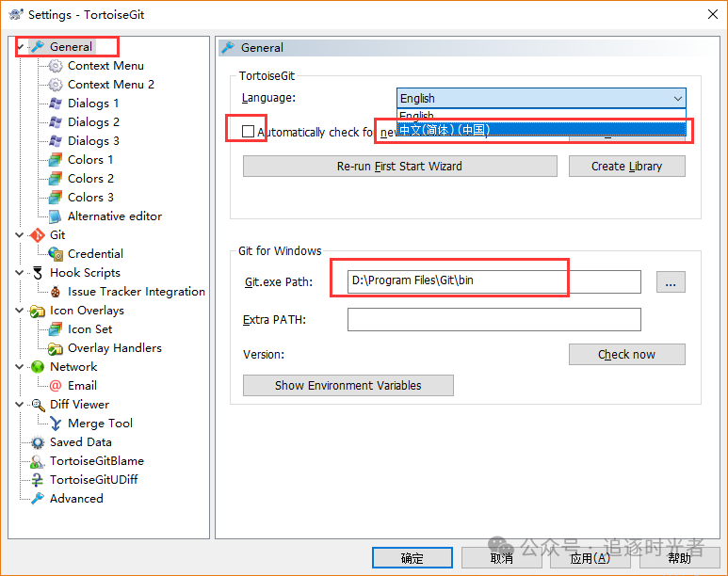Click the Re-run First Start Wizard button
This screenshot has width=728, height=576.
[x=399, y=167]
